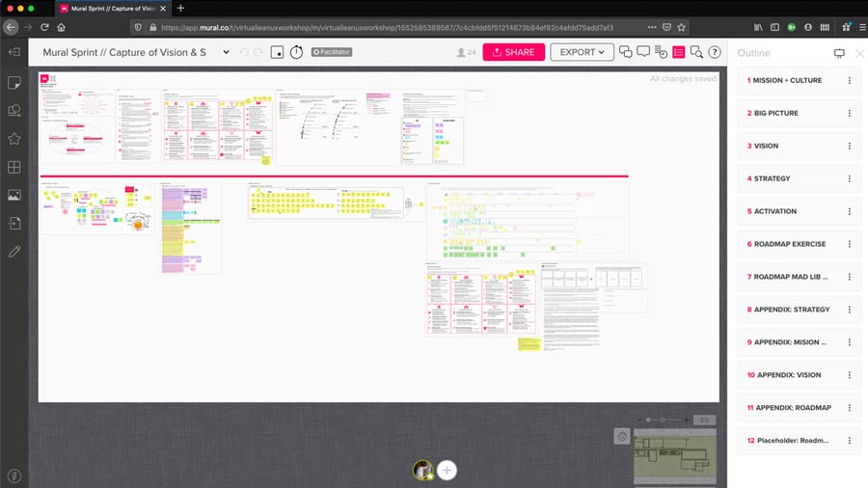Viewport: 868px width, 488px height.
Task: Toggle the hand pan mode button
Action: point(622,436)
